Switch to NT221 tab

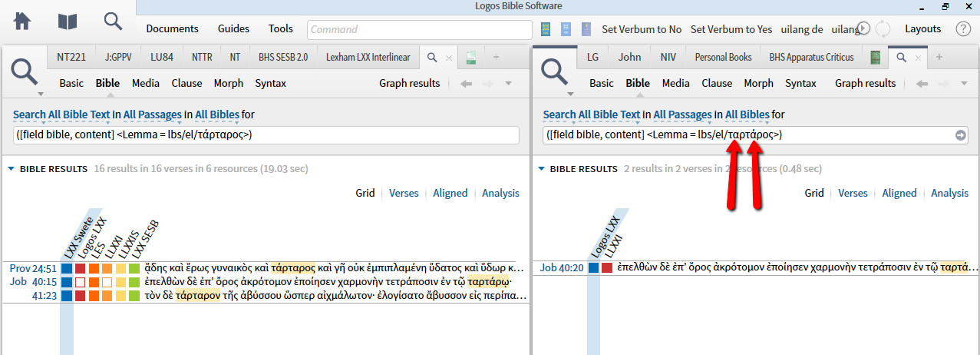(x=71, y=57)
